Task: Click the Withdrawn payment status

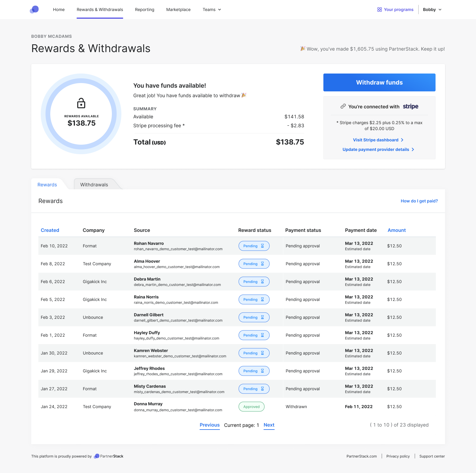Action: [x=296, y=407]
